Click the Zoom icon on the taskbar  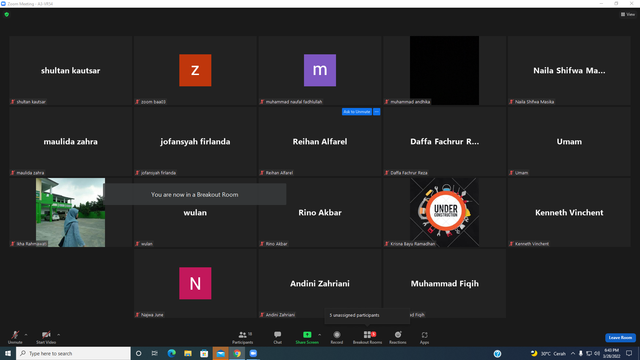pos(253,353)
